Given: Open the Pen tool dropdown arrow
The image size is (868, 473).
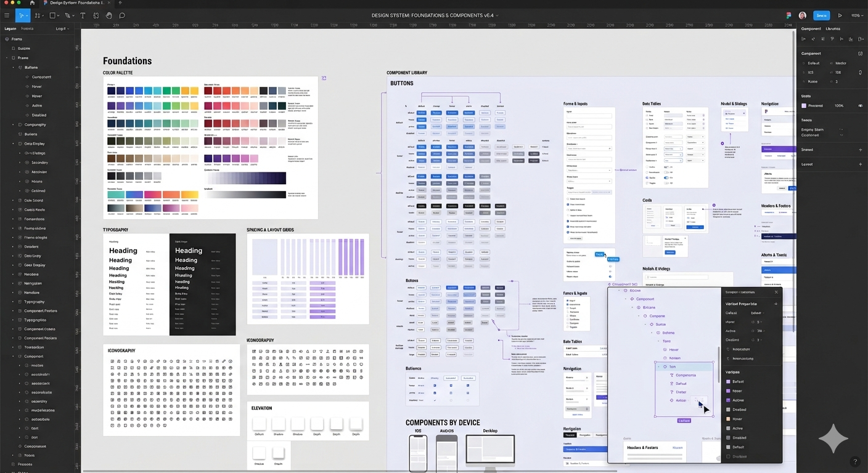Looking at the screenshot, I should click(73, 16).
